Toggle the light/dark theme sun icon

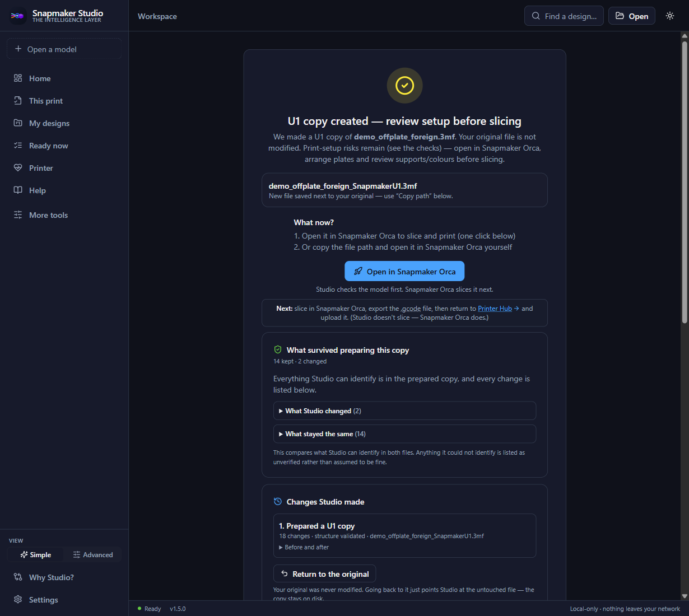tap(670, 16)
